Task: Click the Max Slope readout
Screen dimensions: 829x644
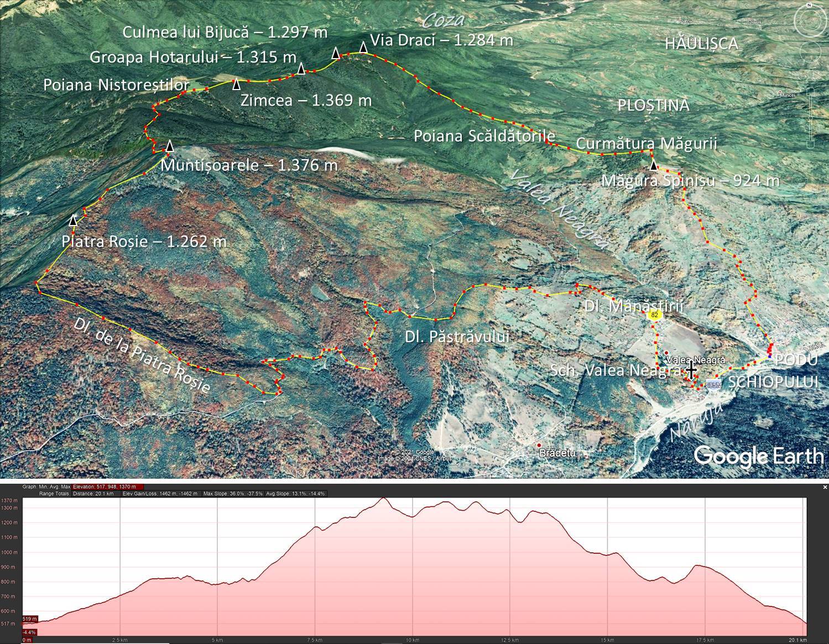Action: pos(232,494)
